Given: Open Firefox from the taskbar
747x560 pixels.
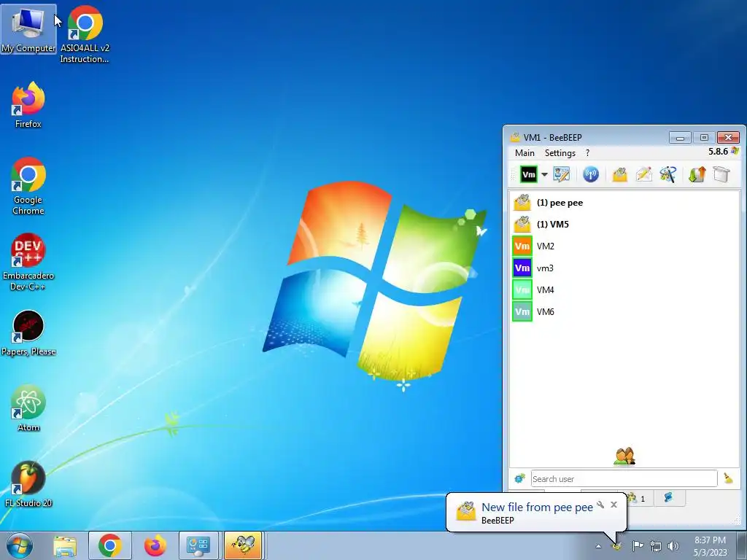Looking at the screenshot, I should coord(155,545).
